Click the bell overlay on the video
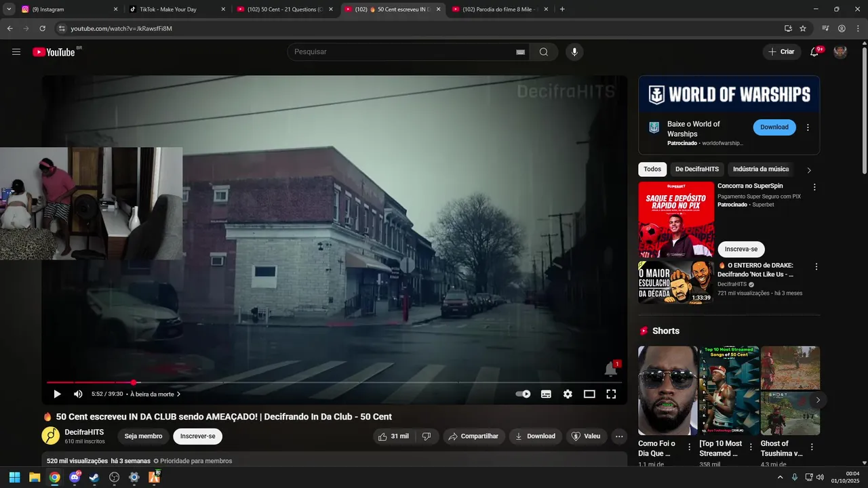This screenshot has width=868, height=488. [x=611, y=369]
